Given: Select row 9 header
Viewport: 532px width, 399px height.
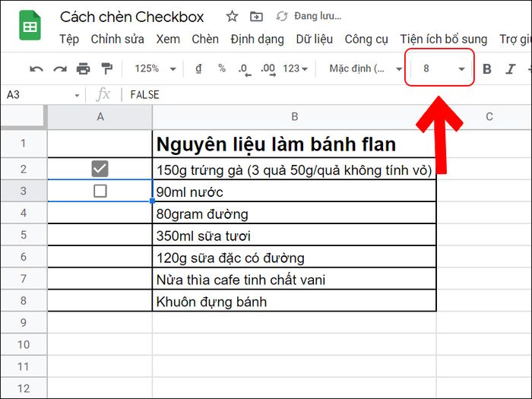Looking at the screenshot, I should 24,322.
